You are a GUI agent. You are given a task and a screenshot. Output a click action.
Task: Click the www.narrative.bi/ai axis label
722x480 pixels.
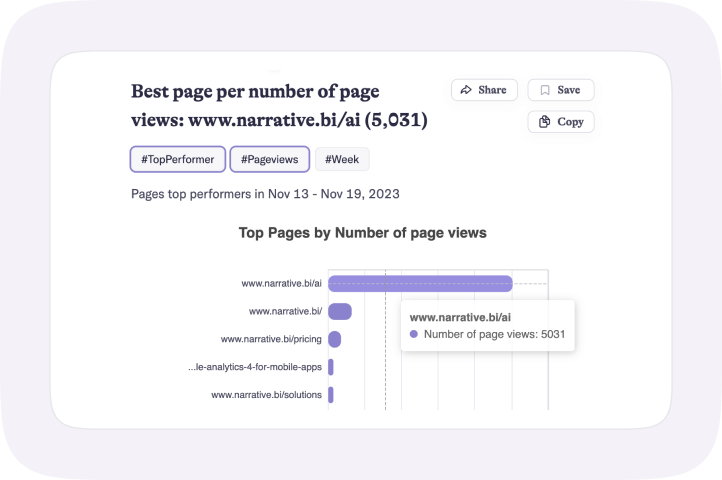[281, 283]
